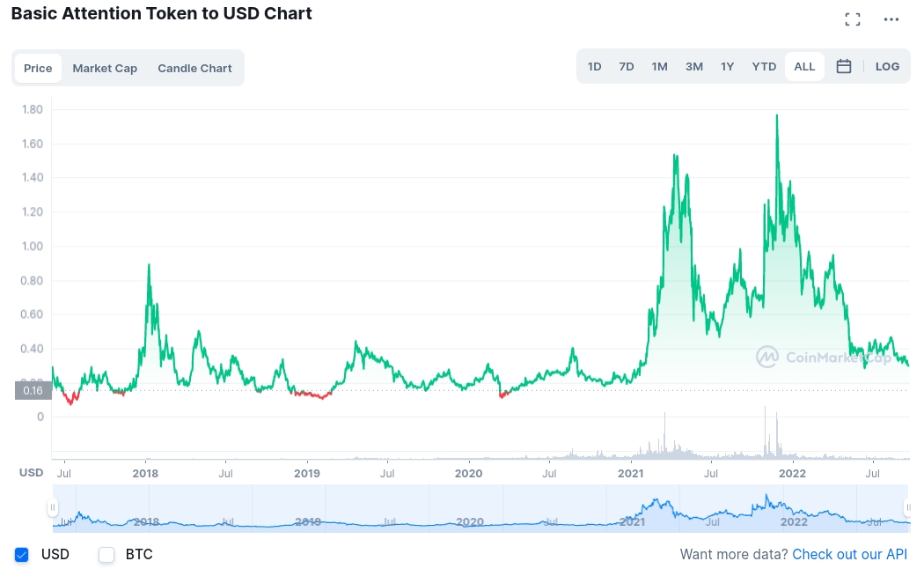
Task: Open the three-dot more options menu
Action: [891, 19]
